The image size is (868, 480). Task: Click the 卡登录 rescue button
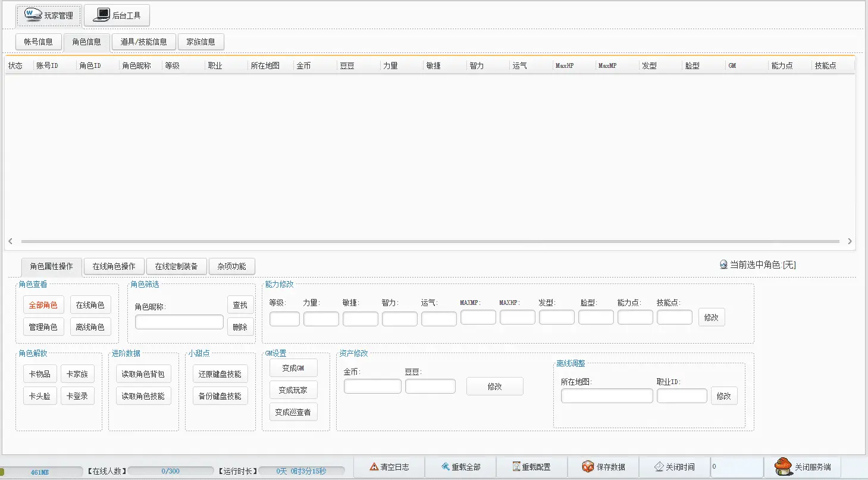point(77,396)
